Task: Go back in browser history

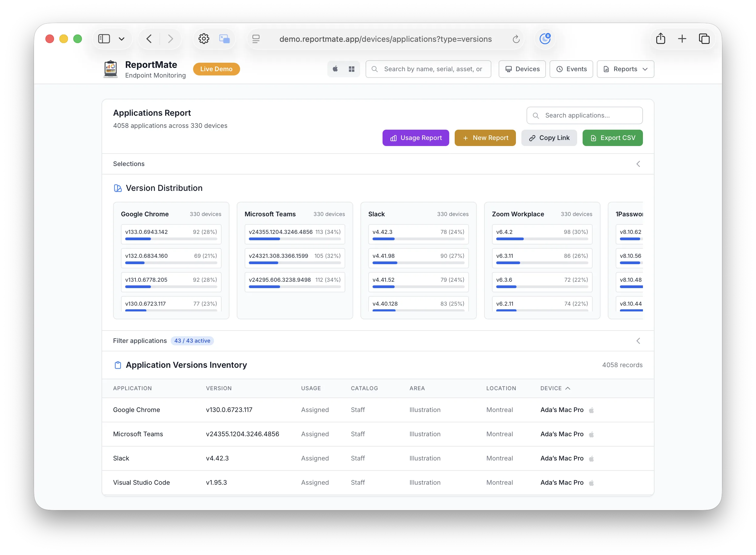Action: [x=149, y=39]
